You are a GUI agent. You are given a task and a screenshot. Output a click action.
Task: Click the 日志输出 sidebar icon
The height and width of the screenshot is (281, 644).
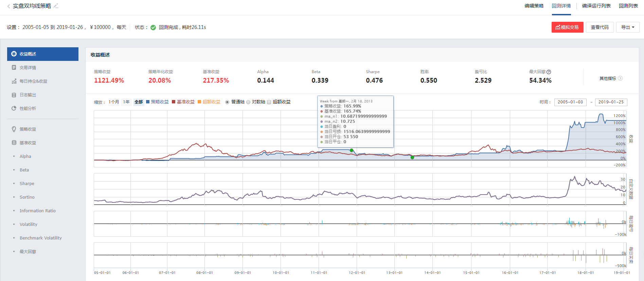coord(14,95)
